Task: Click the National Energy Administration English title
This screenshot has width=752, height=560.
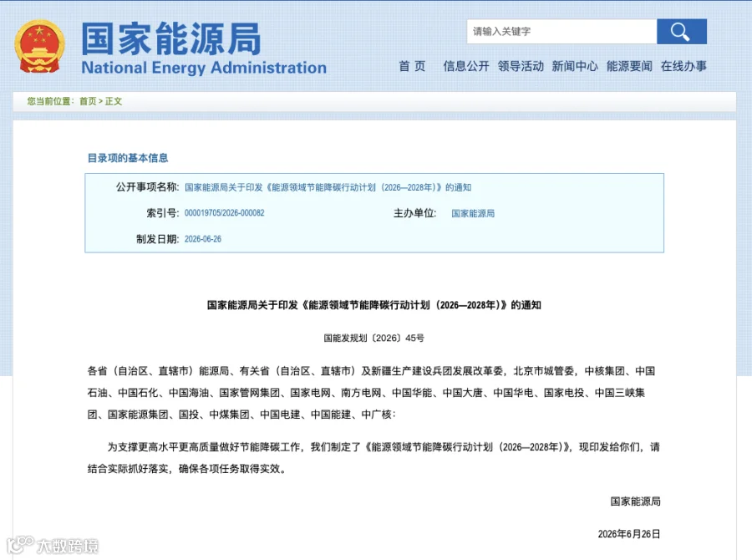Action: click(204, 68)
